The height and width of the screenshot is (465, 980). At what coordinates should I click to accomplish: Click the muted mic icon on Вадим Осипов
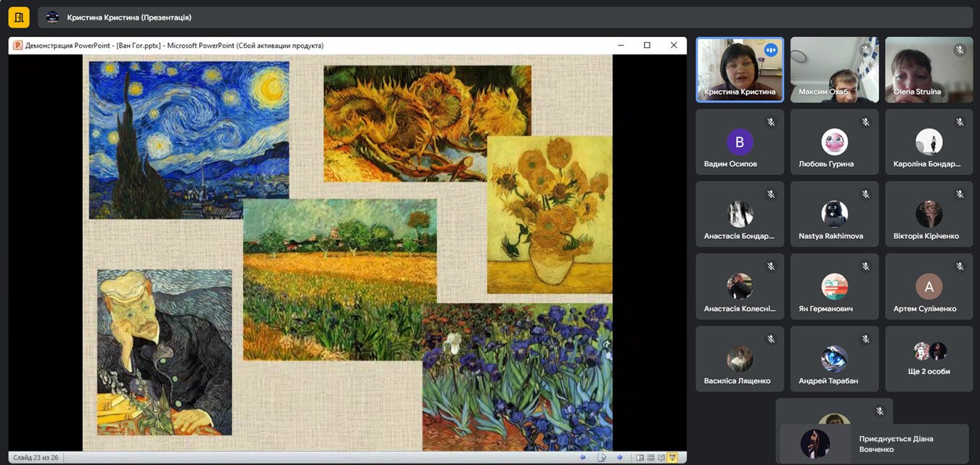point(771,122)
